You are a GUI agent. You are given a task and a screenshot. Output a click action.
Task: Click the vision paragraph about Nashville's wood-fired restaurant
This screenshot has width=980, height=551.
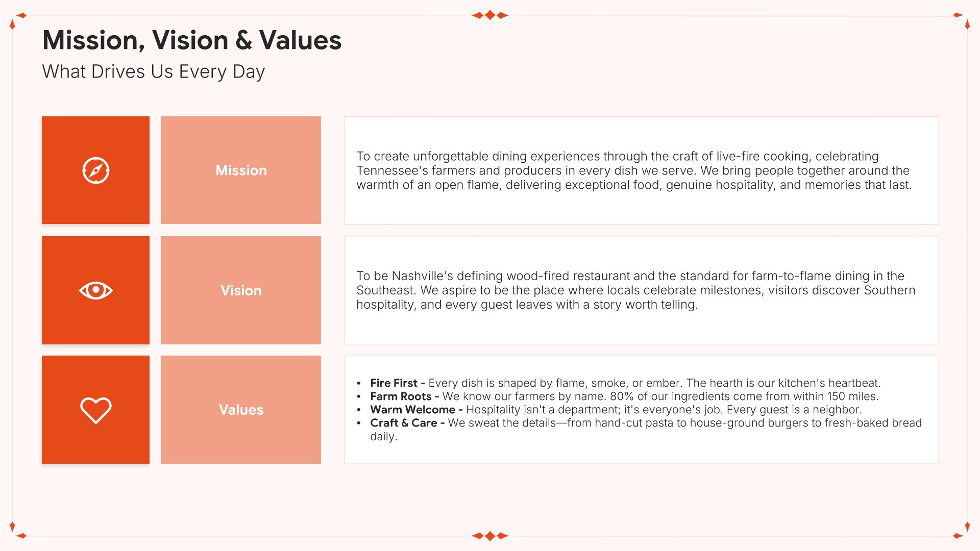[x=635, y=290]
